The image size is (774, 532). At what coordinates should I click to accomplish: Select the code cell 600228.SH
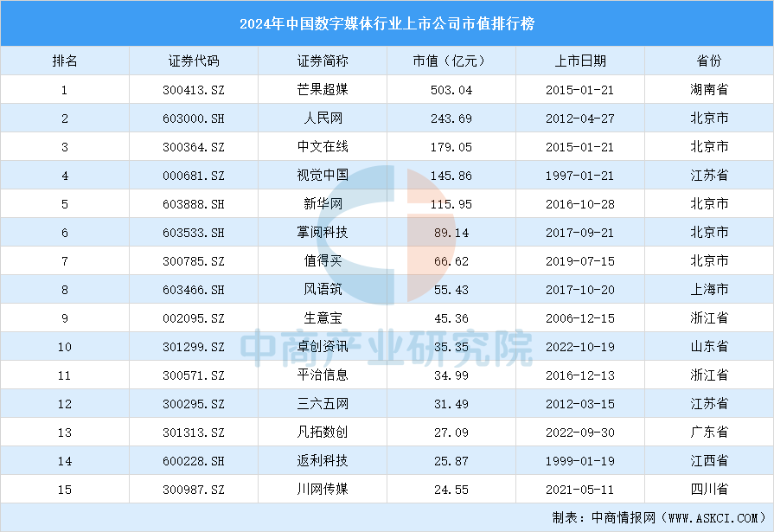click(x=194, y=461)
